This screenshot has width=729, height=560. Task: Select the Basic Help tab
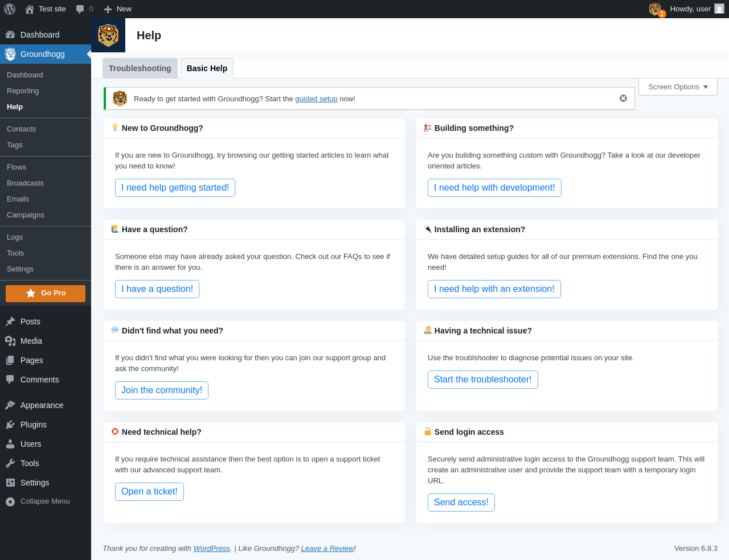click(x=207, y=68)
